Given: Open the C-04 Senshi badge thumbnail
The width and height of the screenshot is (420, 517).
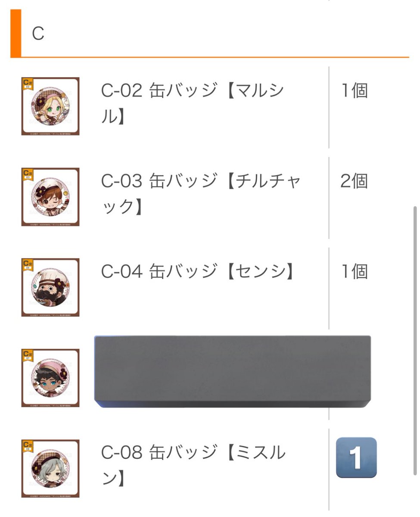Looking at the screenshot, I should coord(50,287).
